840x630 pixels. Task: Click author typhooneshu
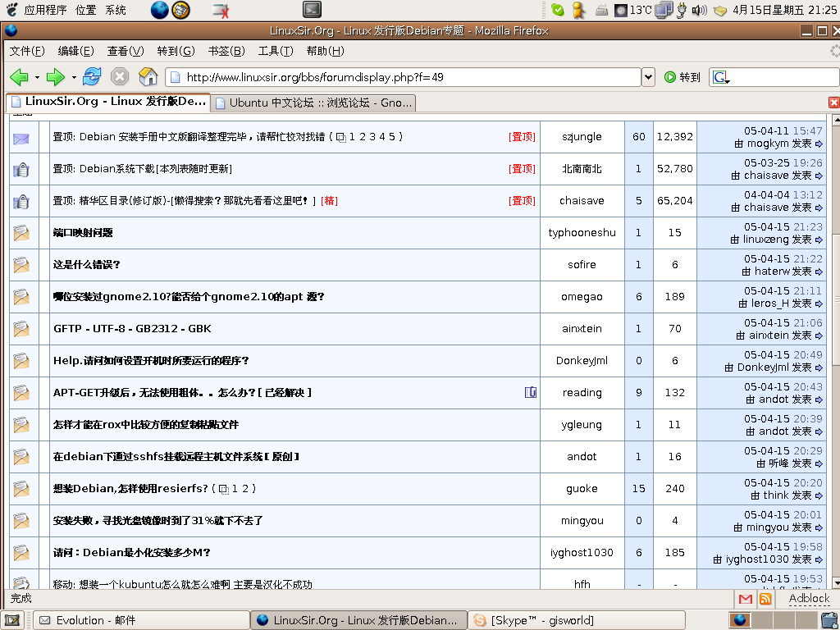point(582,232)
